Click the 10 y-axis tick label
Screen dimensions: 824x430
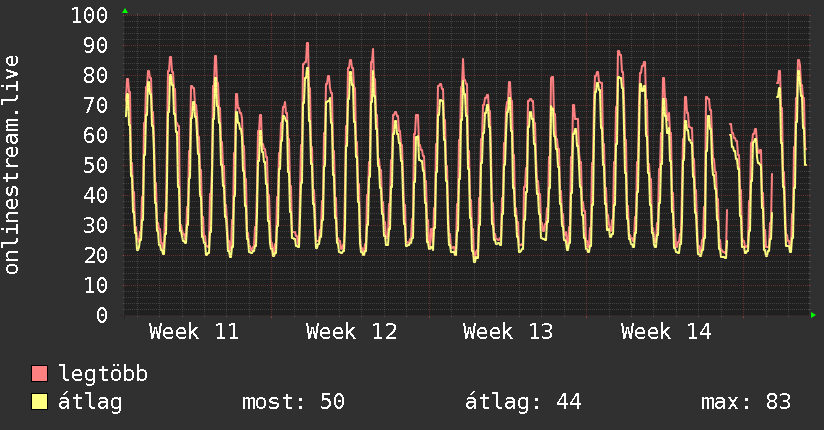click(x=96, y=285)
